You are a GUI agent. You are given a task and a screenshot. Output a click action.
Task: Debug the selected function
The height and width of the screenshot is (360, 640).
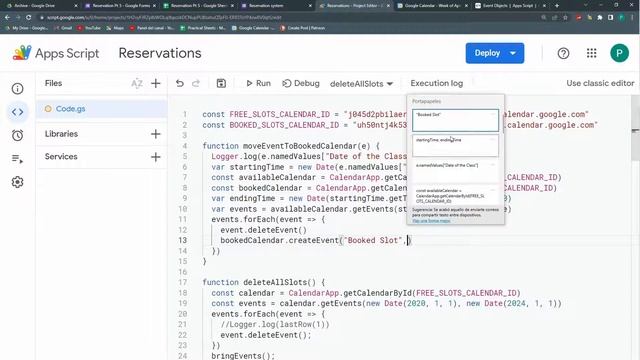[301, 83]
